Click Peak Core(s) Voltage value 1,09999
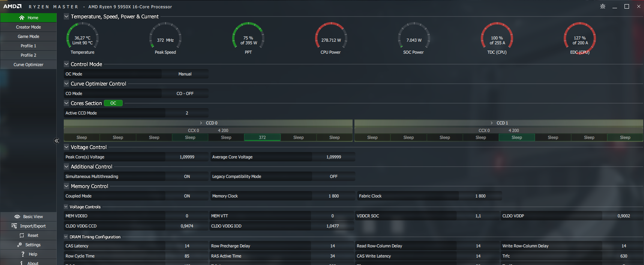The image size is (644, 265). 187,157
